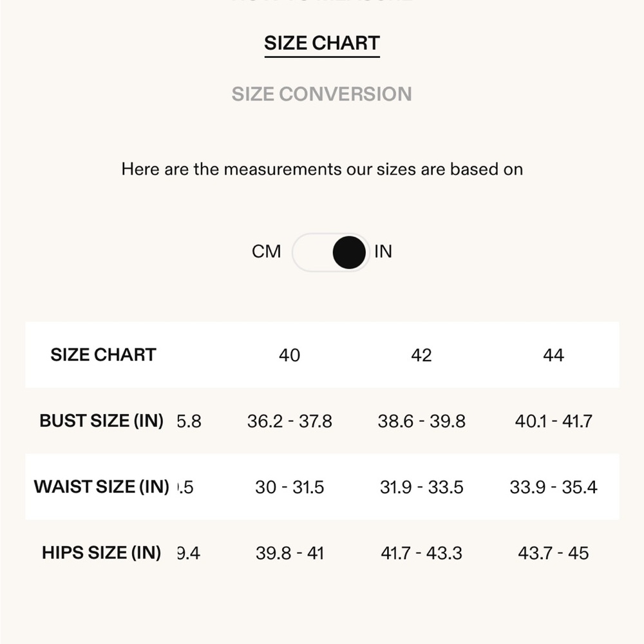Screen dimensions: 644x644
Task: Click hips value 41.7 - 43.3
Action: pyautogui.click(x=421, y=553)
